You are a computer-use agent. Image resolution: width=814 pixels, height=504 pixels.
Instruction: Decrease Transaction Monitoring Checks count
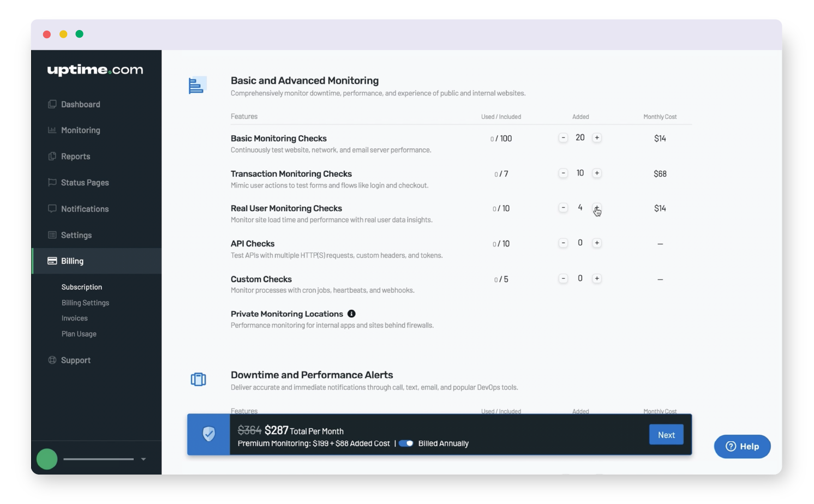[x=563, y=173]
